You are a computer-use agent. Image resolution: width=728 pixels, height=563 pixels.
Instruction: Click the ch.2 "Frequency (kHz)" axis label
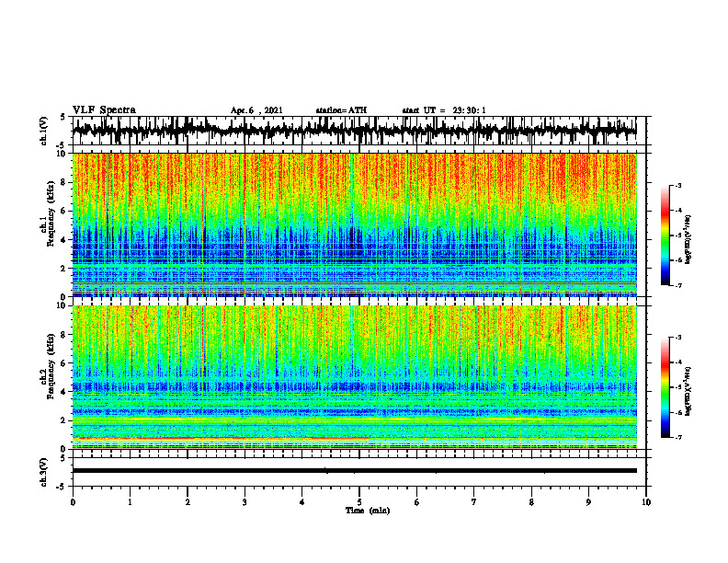(51, 366)
